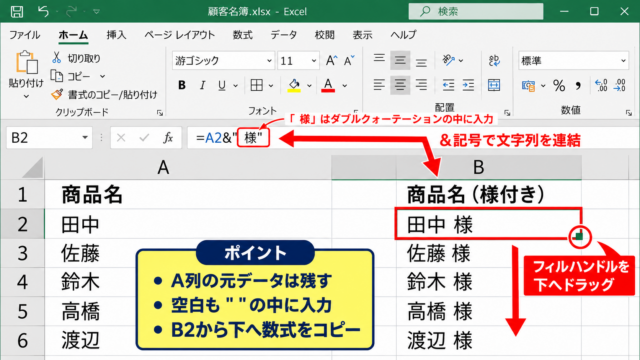Screen dimensions: 640x360
Task: Apply yellow fill color bucket
Action: [x=294, y=85]
